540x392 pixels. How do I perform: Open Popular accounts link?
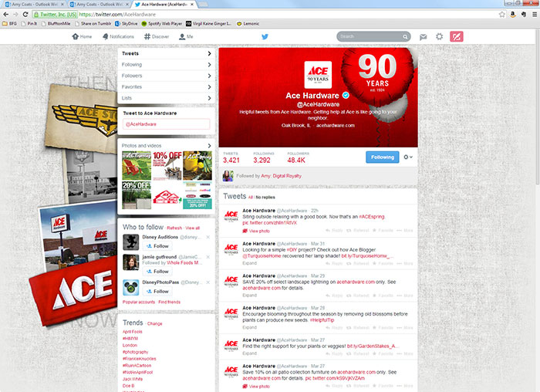[139, 302]
